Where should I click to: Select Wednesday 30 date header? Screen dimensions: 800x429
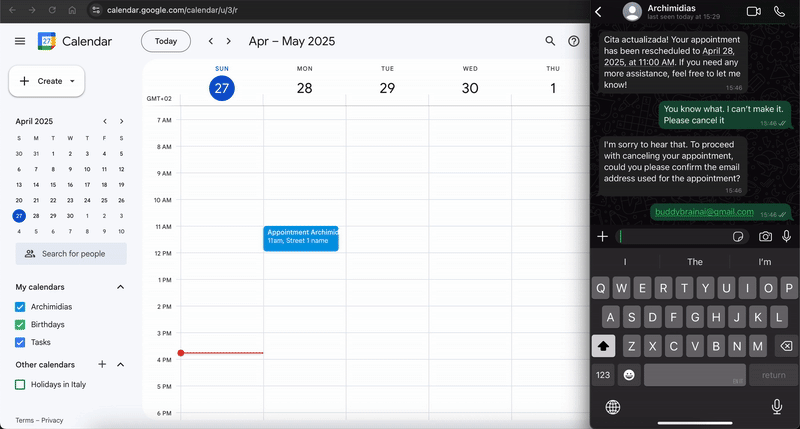tap(470, 88)
